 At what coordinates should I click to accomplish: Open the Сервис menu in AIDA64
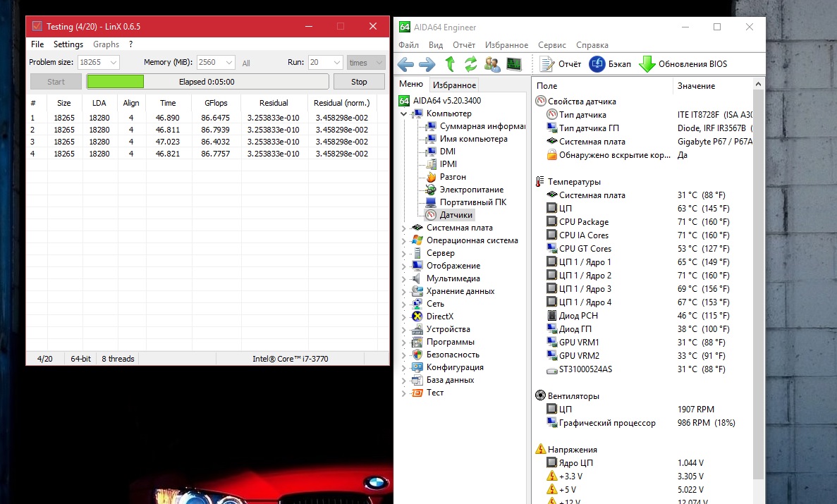(x=552, y=45)
